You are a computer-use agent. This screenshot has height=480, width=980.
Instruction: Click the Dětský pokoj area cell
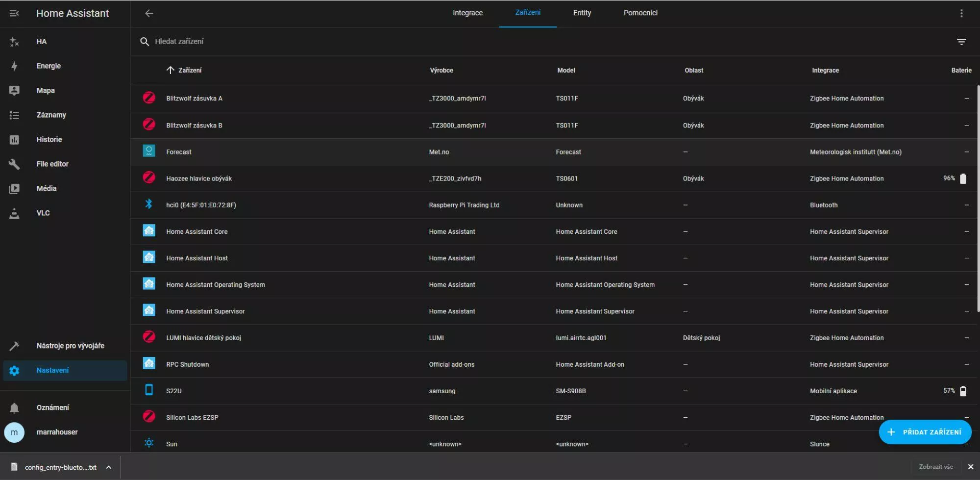pos(701,338)
